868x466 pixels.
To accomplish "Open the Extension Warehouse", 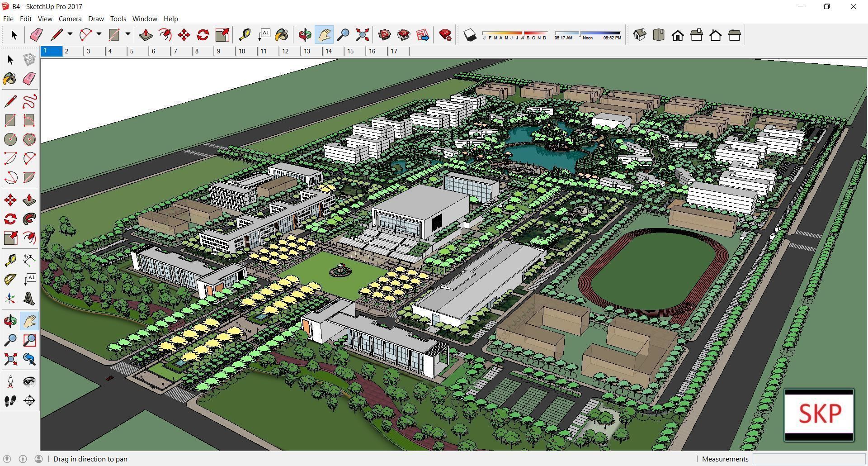I will pos(404,35).
